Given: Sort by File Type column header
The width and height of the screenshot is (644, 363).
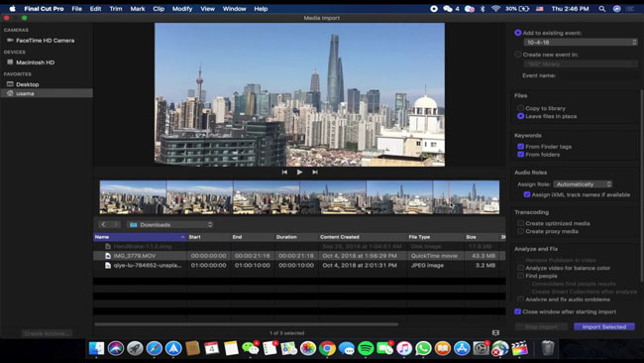Looking at the screenshot, I should tap(435, 237).
